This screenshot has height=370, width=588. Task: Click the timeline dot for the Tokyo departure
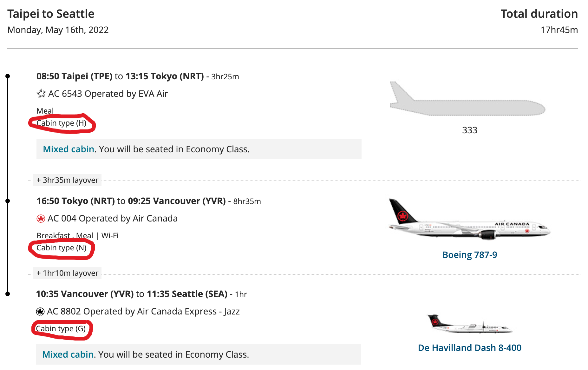coord(8,201)
